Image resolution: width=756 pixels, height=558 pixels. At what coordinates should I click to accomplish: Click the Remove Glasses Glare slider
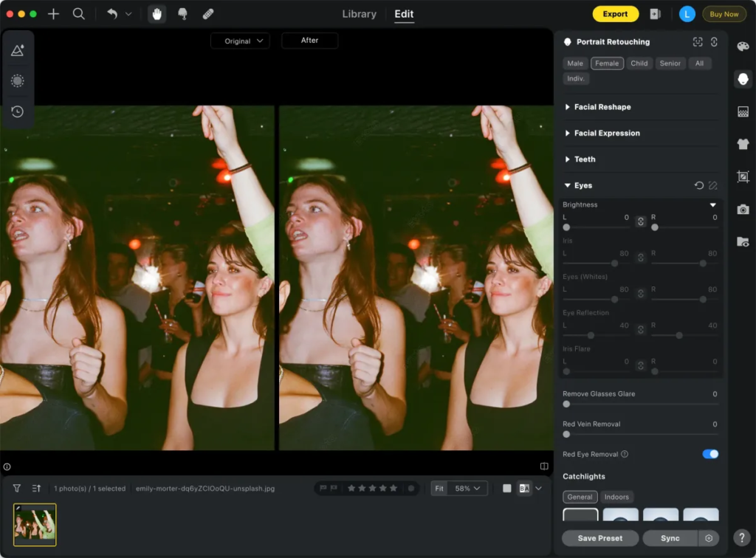coord(639,404)
